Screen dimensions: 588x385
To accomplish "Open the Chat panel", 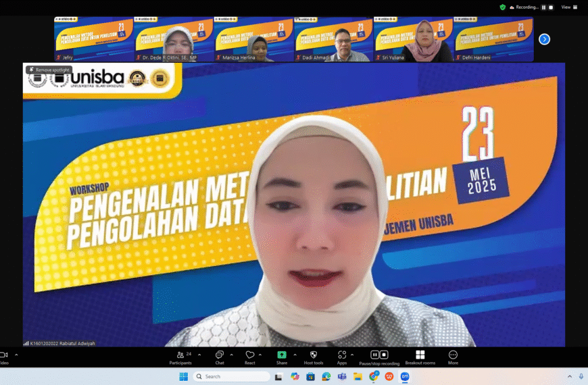I will point(220,355).
